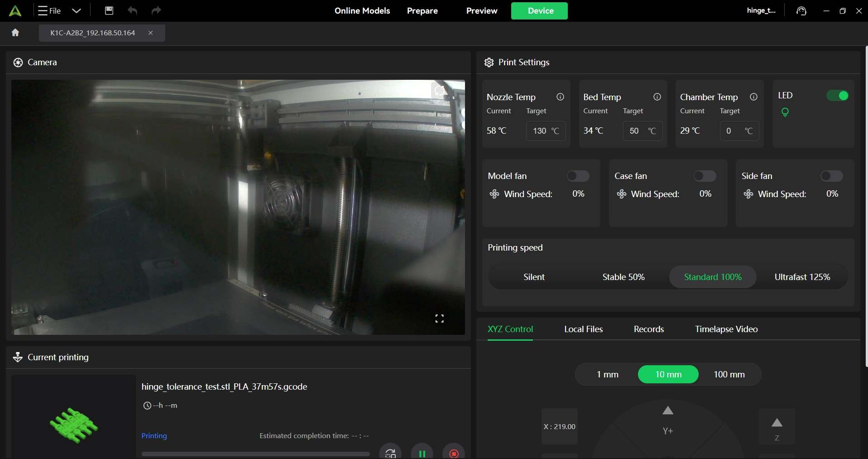Enable the Side fan switch

coord(831,176)
